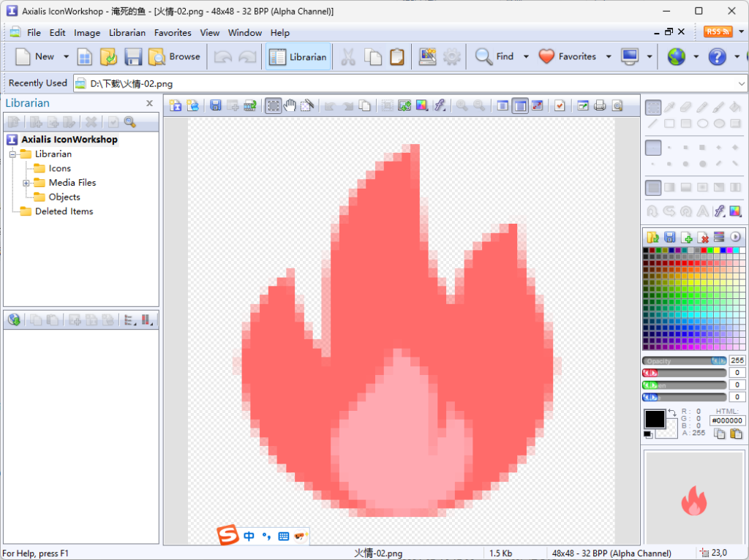The height and width of the screenshot is (560, 749).
Task: Click the zoom out magnifier in editor toolbar
Action: click(479, 105)
